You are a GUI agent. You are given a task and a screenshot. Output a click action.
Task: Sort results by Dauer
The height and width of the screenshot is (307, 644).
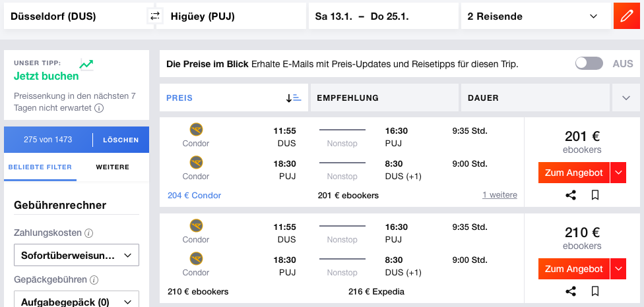click(x=535, y=98)
